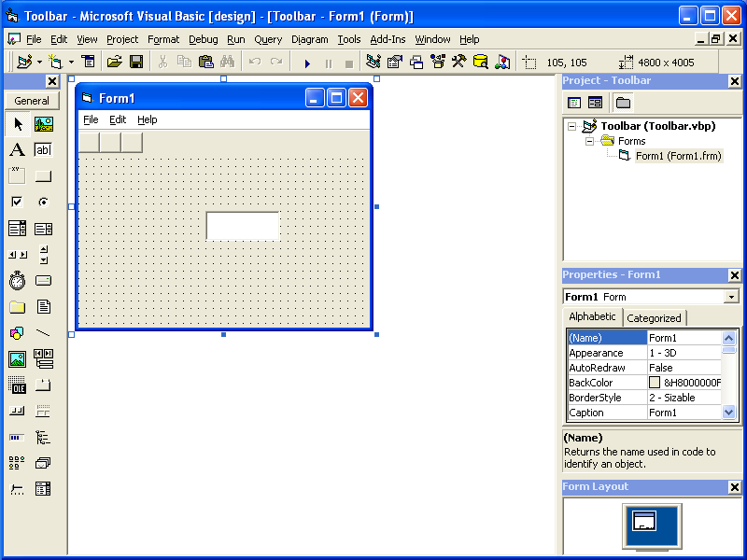Select the FileListBox control tool
747x560 pixels.
click(43, 307)
